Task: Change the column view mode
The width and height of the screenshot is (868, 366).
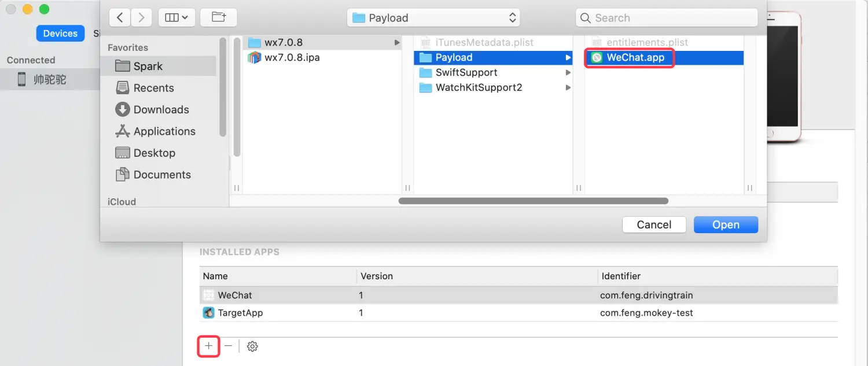Action: coord(176,17)
